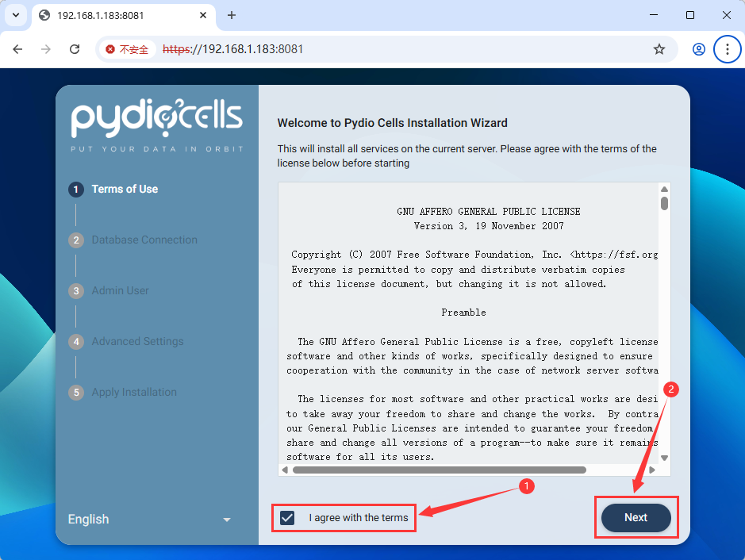Select the Database Connection step

point(144,240)
